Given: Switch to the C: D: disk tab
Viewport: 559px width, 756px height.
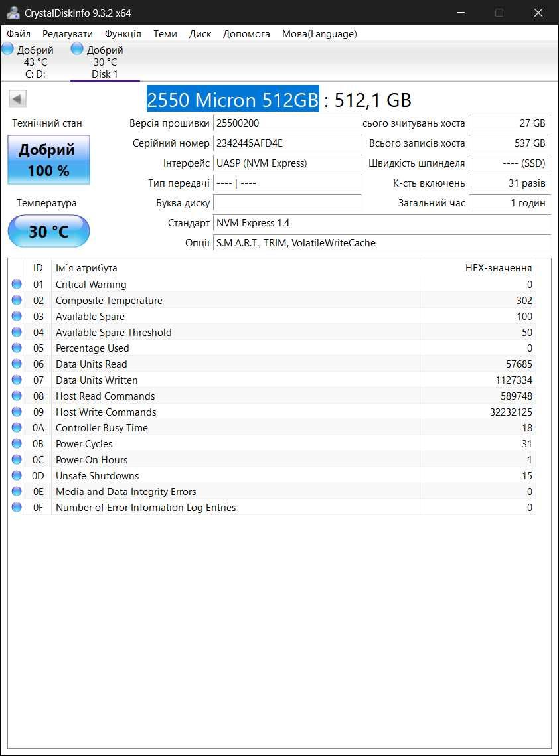Looking at the screenshot, I should click(x=35, y=62).
